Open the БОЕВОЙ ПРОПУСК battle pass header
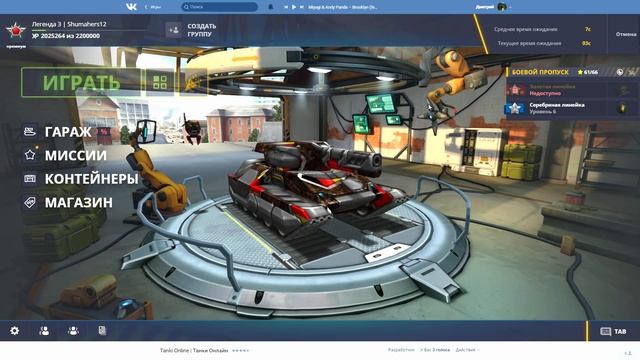 point(540,72)
